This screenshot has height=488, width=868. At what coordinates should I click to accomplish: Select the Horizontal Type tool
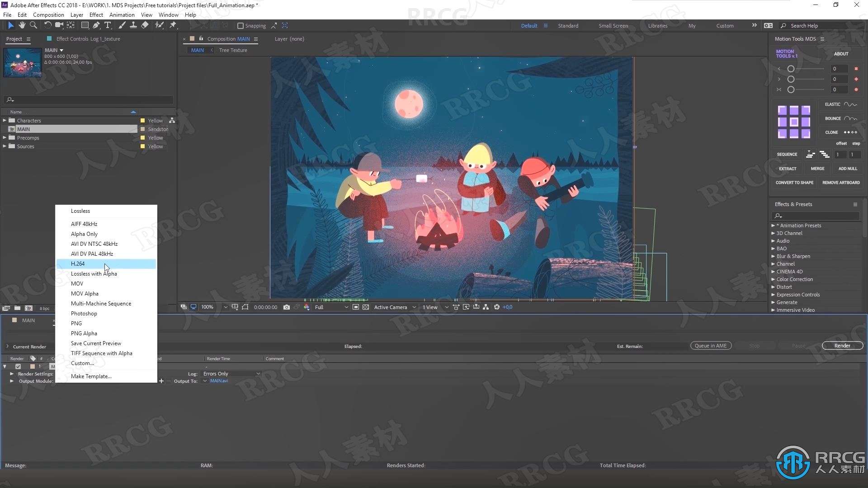click(x=108, y=25)
